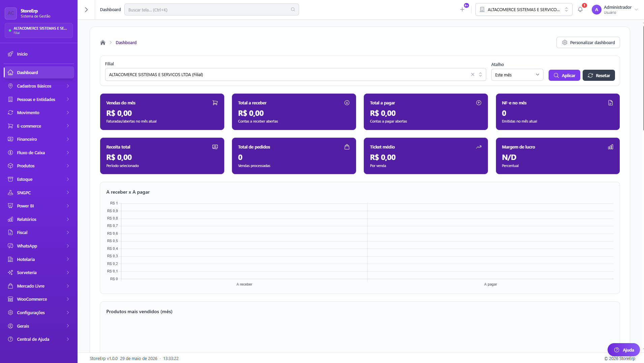Click the search magnifier in Buscar tela field
644x363 pixels.
tap(293, 9)
